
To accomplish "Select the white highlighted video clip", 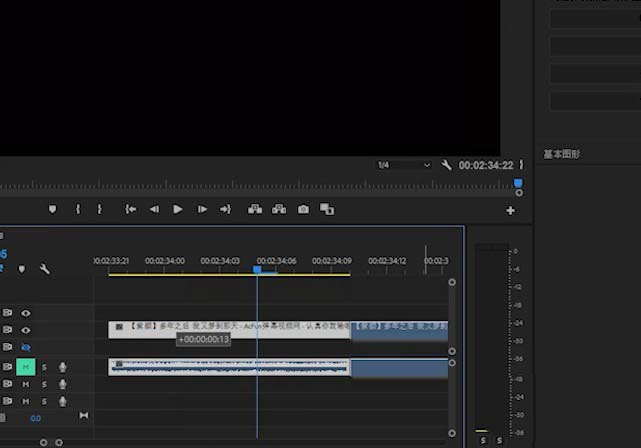I will pos(229,330).
